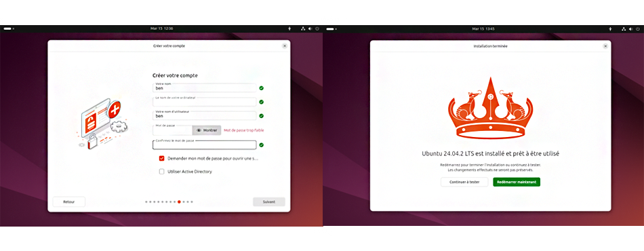Screen dimensions: 644x251
Task: Close the Installation terminée window
Action: 605,46
